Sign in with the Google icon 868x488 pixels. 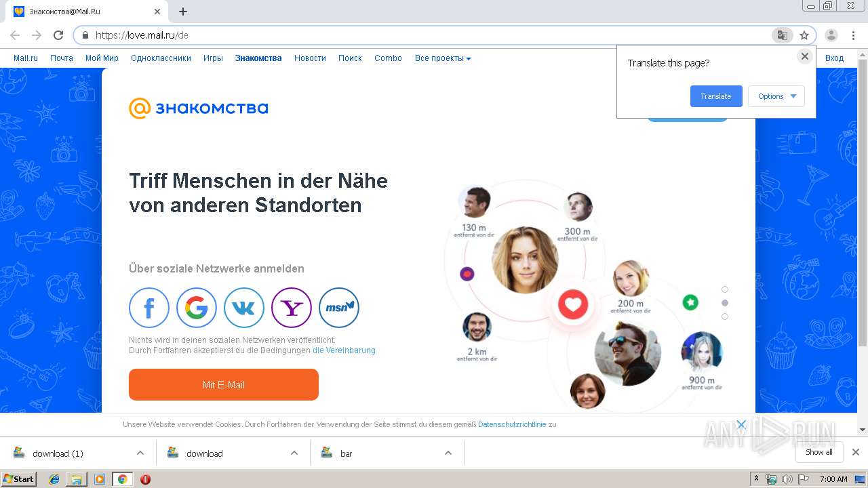tap(196, 308)
